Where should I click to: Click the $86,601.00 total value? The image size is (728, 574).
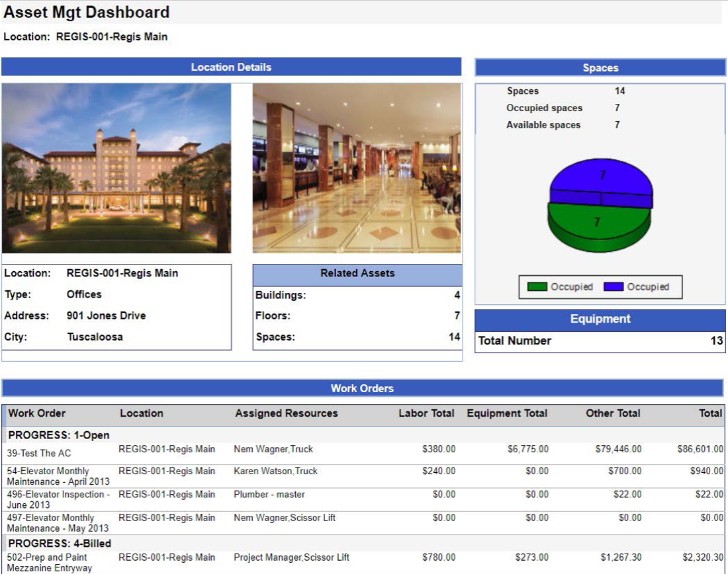coord(700,449)
